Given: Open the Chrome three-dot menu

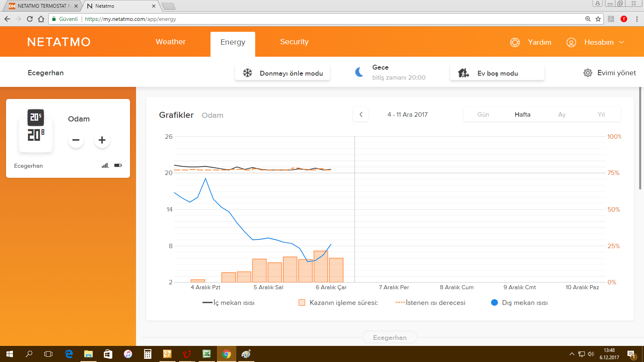Looking at the screenshot, I should click(x=637, y=19).
